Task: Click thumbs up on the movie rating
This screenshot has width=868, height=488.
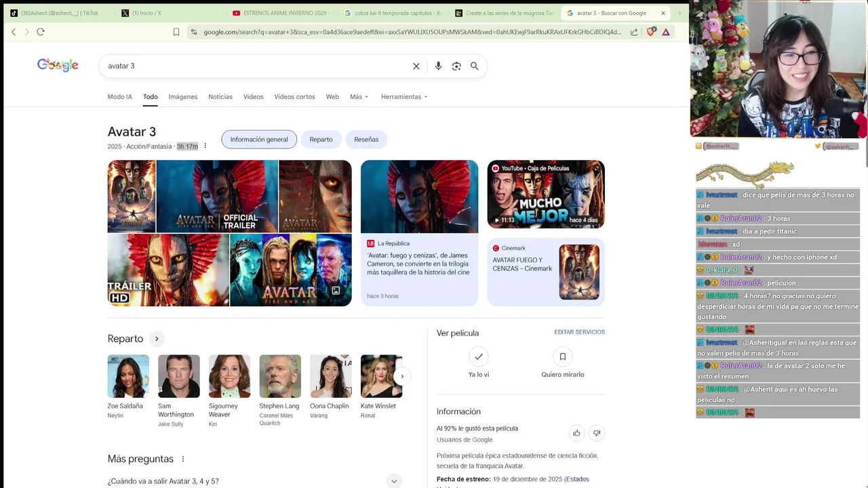Action: click(x=576, y=433)
